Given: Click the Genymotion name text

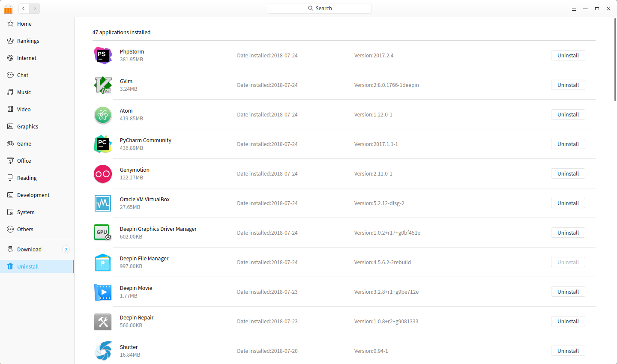Looking at the screenshot, I should [135, 170].
